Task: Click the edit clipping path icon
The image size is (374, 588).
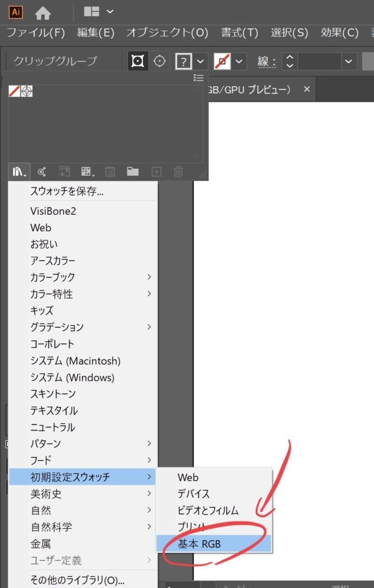Action: pos(138,61)
